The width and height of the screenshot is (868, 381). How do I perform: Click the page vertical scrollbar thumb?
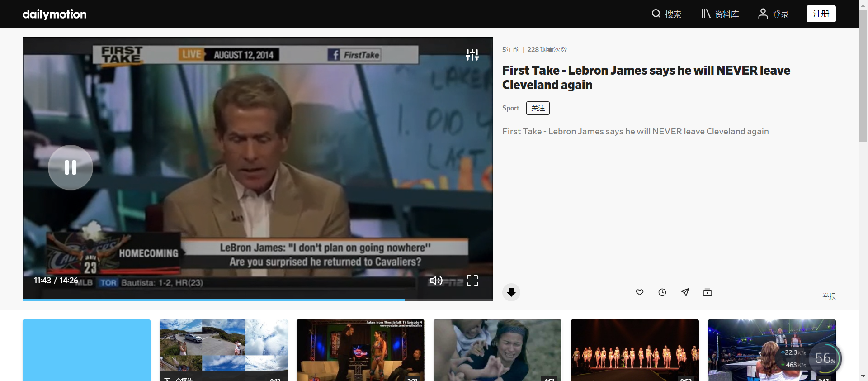coord(863,76)
